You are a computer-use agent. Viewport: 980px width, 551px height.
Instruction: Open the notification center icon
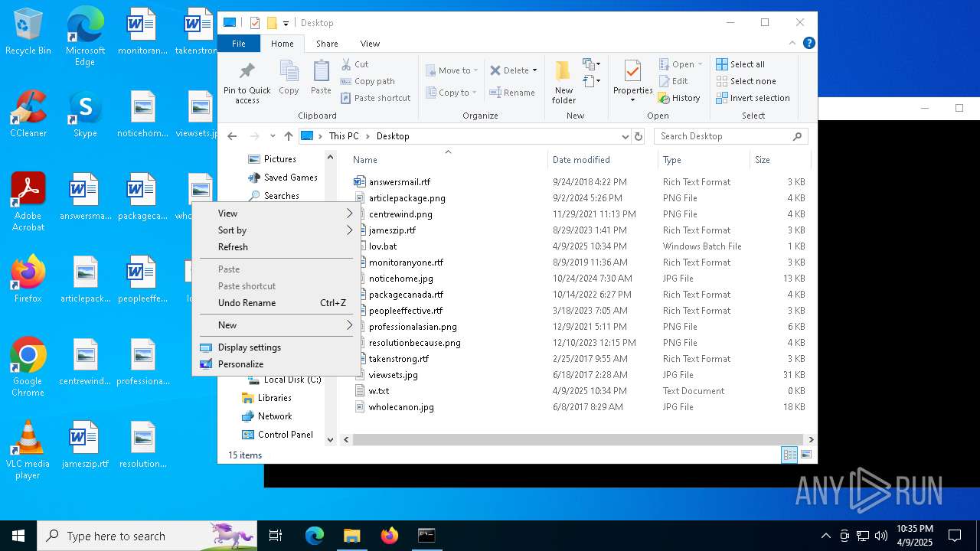click(955, 536)
